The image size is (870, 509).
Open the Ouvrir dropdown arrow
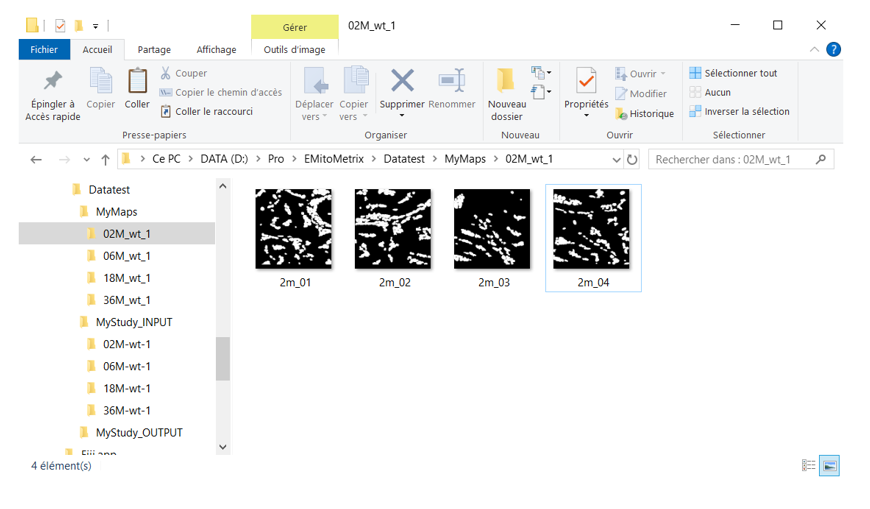(663, 74)
